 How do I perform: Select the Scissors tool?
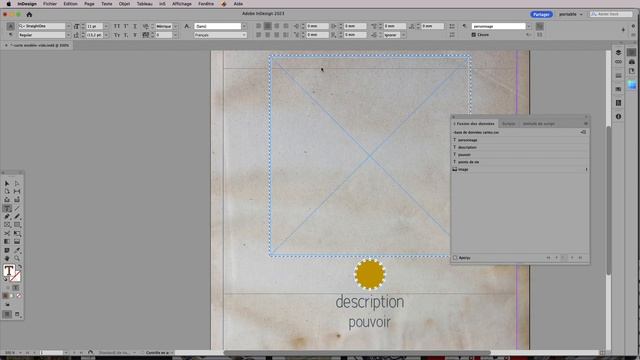tap(7, 233)
